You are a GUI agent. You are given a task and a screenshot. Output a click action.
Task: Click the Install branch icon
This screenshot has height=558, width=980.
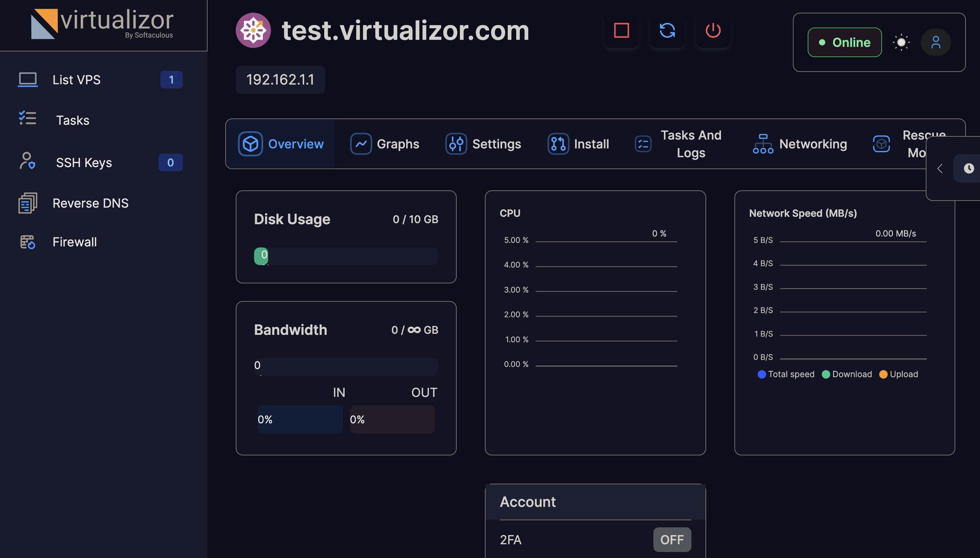[x=558, y=144]
